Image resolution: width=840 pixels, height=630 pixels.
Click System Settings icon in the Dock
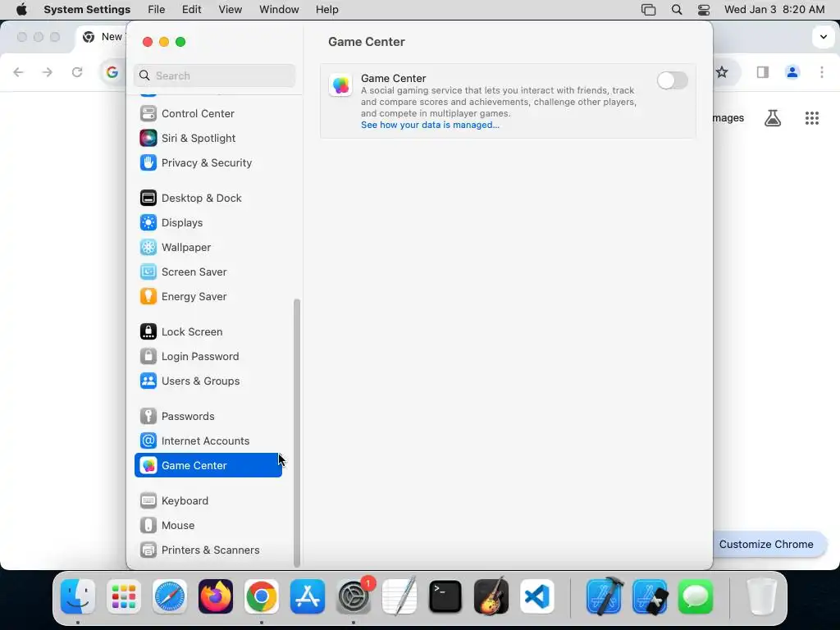[354, 596]
